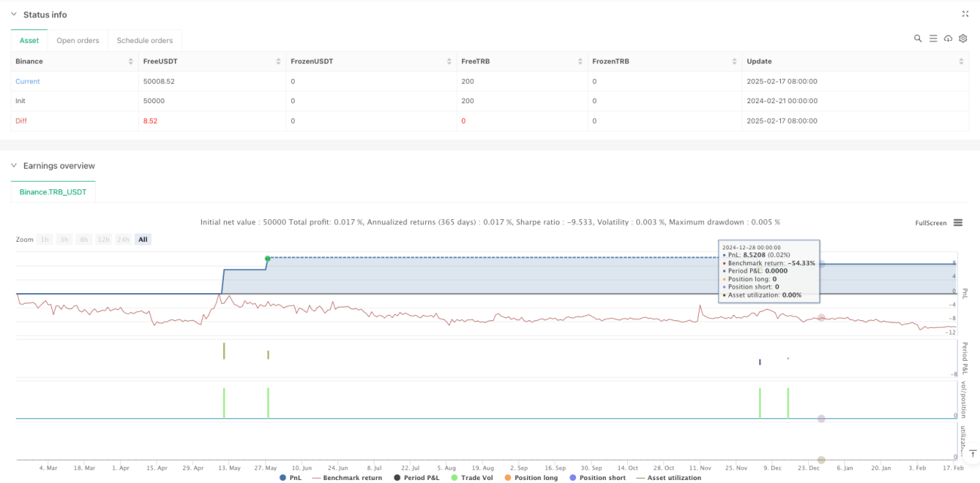Select the Binance.TRB_USDT chart tab
The width and height of the screenshot is (980, 483).
click(53, 192)
